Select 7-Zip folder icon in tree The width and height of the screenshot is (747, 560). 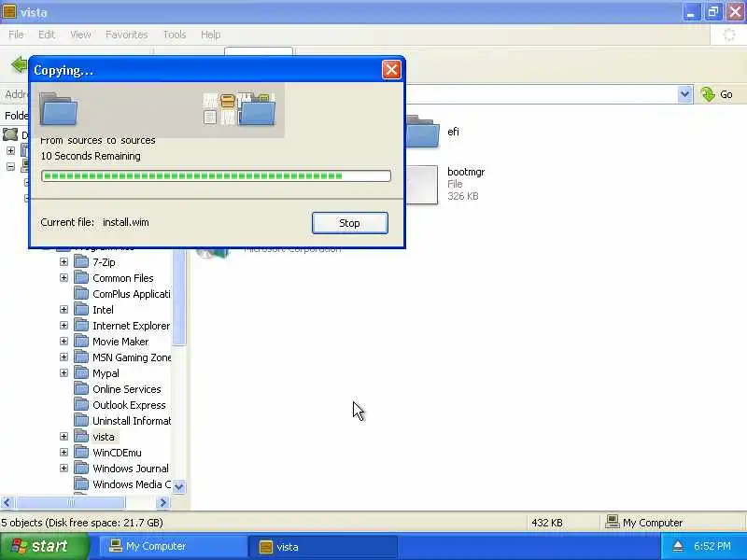(x=82, y=262)
